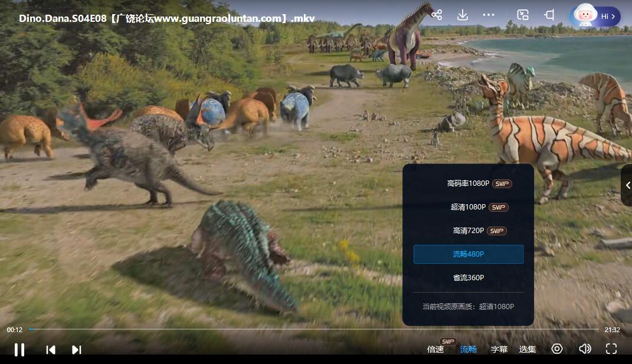
Task: Click the Dino.Dana.S04E08 video title
Action: 167,18
